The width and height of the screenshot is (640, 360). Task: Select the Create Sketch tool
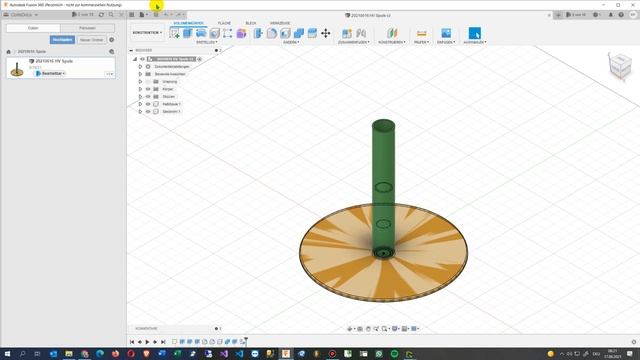pyautogui.click(x=175, y=33)
